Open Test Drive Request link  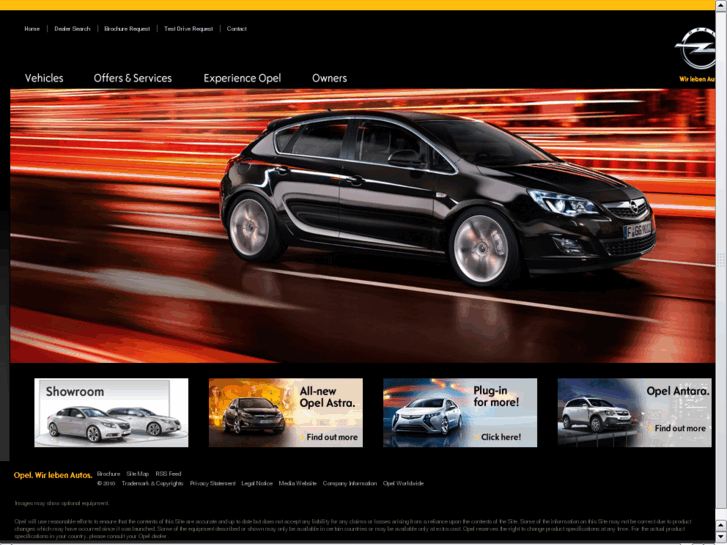pyautogui.click(x=188, y=29)
